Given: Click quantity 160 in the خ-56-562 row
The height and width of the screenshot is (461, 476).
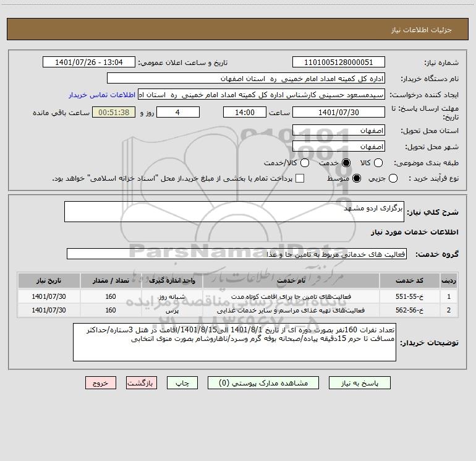Looking at the screenshot, I should (111, 310).
